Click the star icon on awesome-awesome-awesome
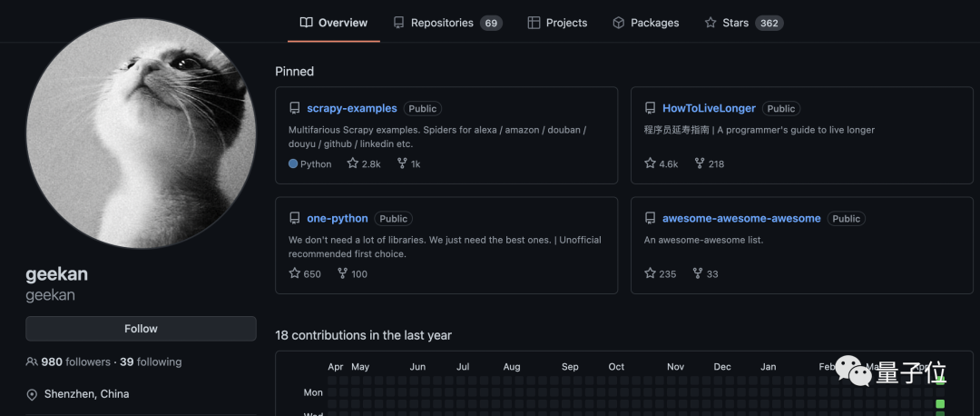The height and width of the screenshot is (416, 980). click(x=650, y=273)
